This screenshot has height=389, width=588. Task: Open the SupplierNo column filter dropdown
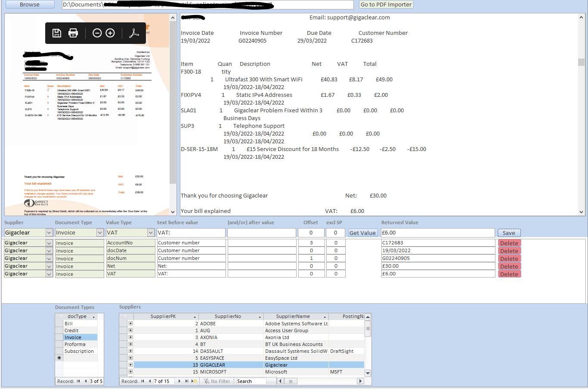pyautogui.click(x=260, y=317)
